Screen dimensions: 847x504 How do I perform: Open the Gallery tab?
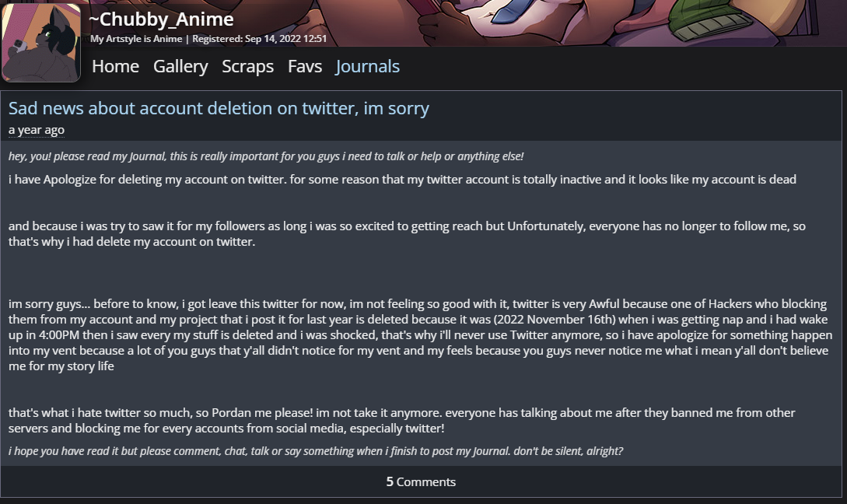tap(180, 67)
